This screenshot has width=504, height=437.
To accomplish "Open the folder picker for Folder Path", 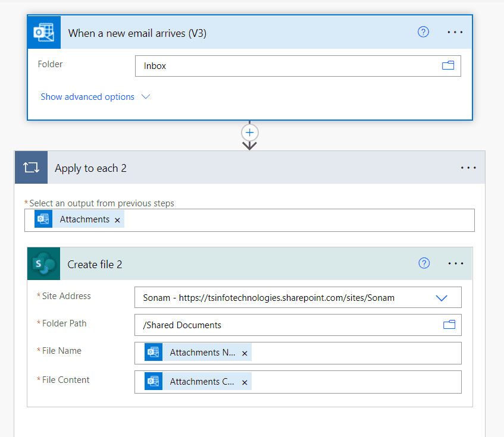I will point(449,325).
